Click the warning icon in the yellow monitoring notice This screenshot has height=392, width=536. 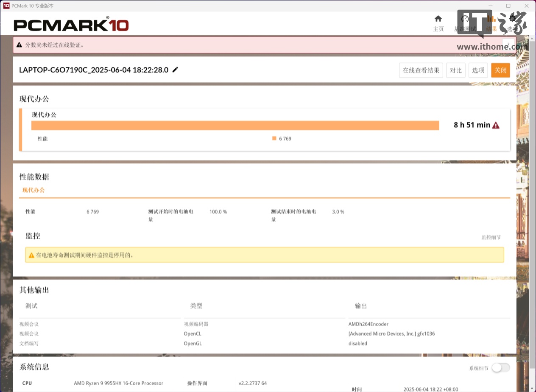tap(31, 255)
